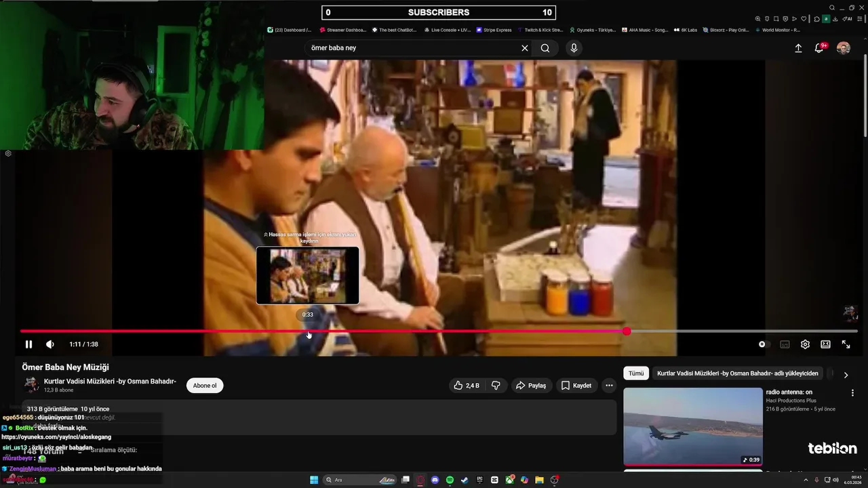Open the 6K Labs bookmark
The width and height of the screenshot is (868, 488).
pyautogui.click(x=686, y=30)
